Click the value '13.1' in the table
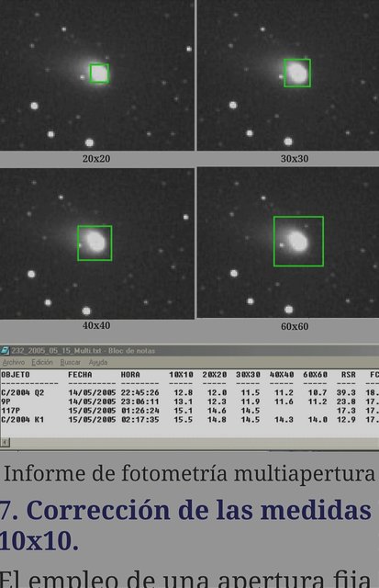This screenshot has height=588, width=379. [x=184, y=401]
